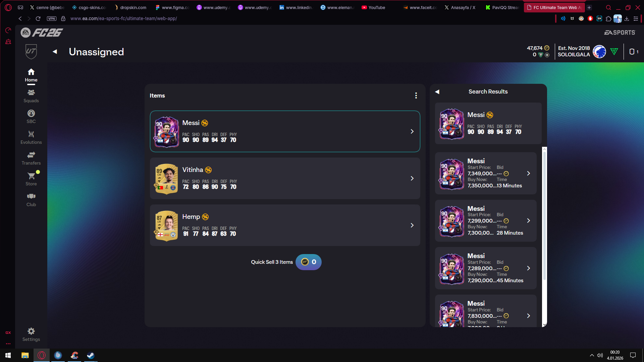The height and width of the screenshot is (362, 644).
Task: Open the browser tab search icon
Action: pos(608,7)
